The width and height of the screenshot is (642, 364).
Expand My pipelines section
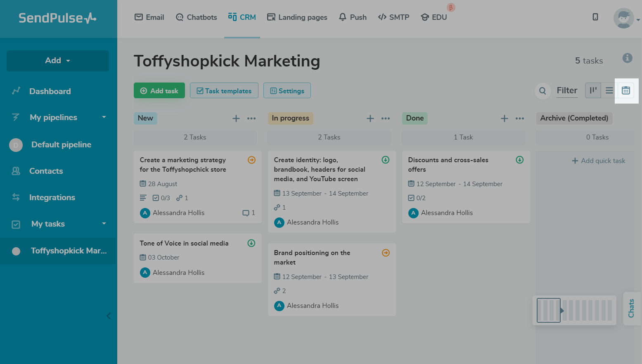point(104,117)
